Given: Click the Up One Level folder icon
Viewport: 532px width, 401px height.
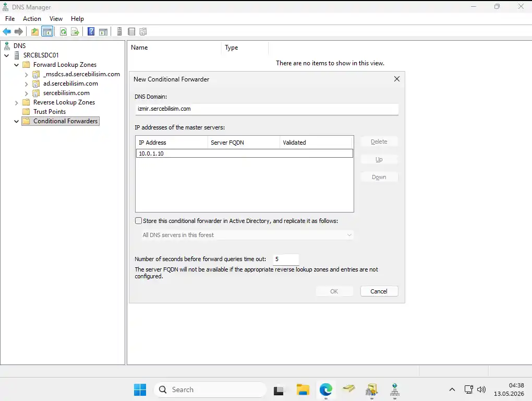Looking at the screenshot, I should [34, 31].
